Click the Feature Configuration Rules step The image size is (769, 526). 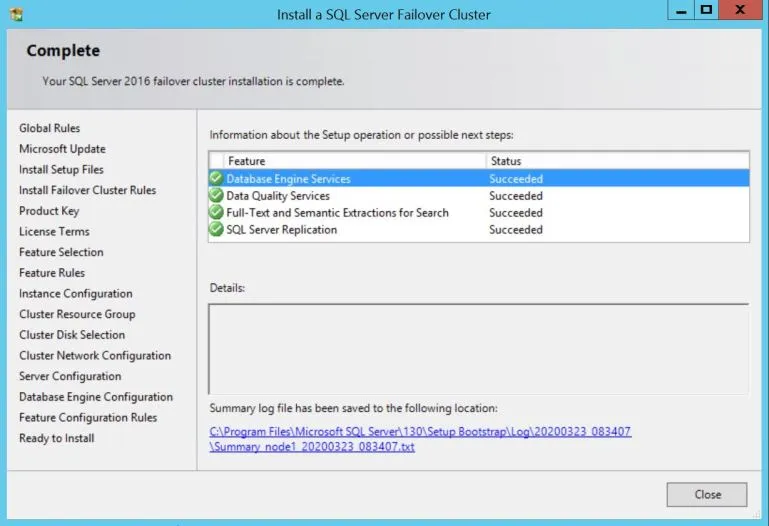88,418
